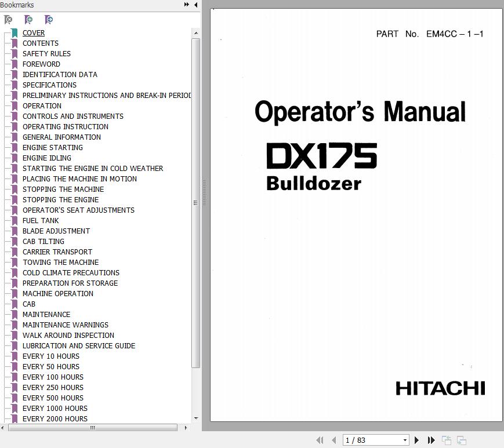Select the ENGINE STARTING bookmark
Screen dimensions: 504x448
tap(52, 148)
